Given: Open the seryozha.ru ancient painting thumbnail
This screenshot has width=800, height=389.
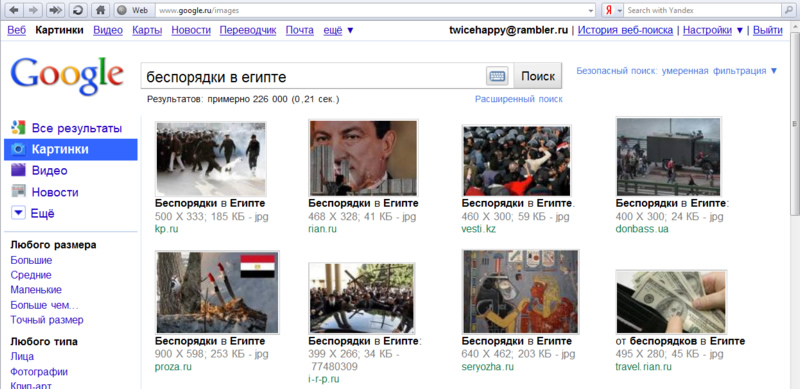Looking at the screenshot, I should (x=520, y=291).
